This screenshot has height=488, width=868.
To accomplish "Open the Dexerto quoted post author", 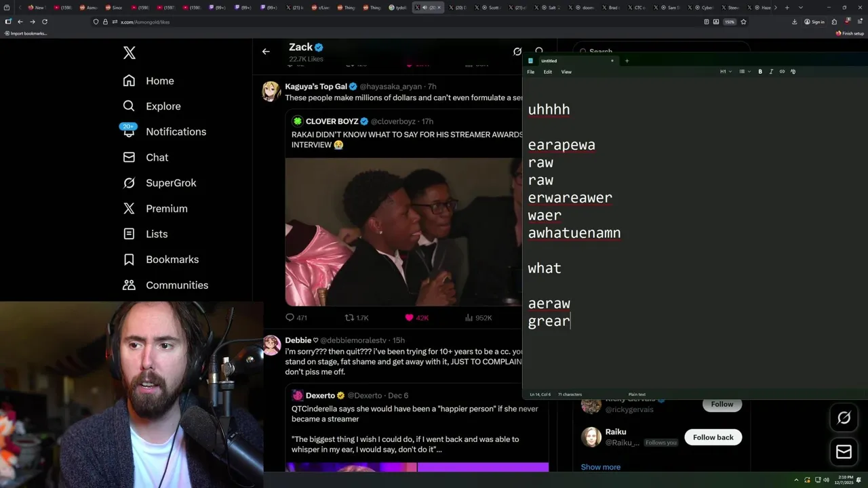I will tap(320, 395).
